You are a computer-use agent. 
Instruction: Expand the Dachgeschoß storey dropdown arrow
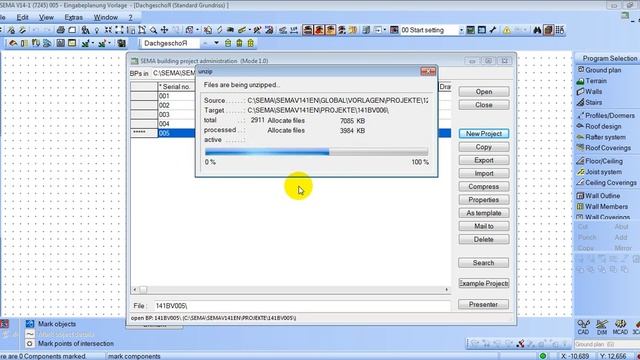pyautogui.click(x=216, y=43)
